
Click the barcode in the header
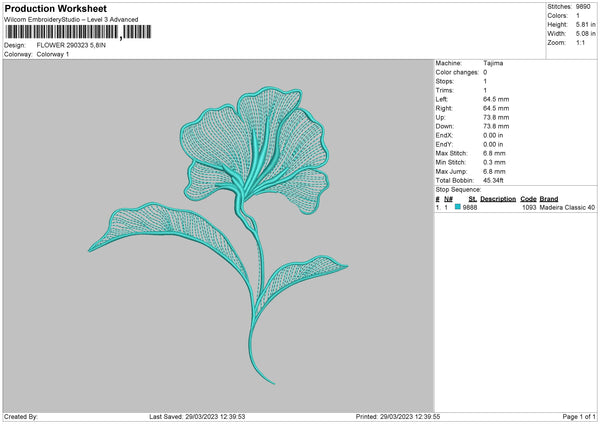78,32
